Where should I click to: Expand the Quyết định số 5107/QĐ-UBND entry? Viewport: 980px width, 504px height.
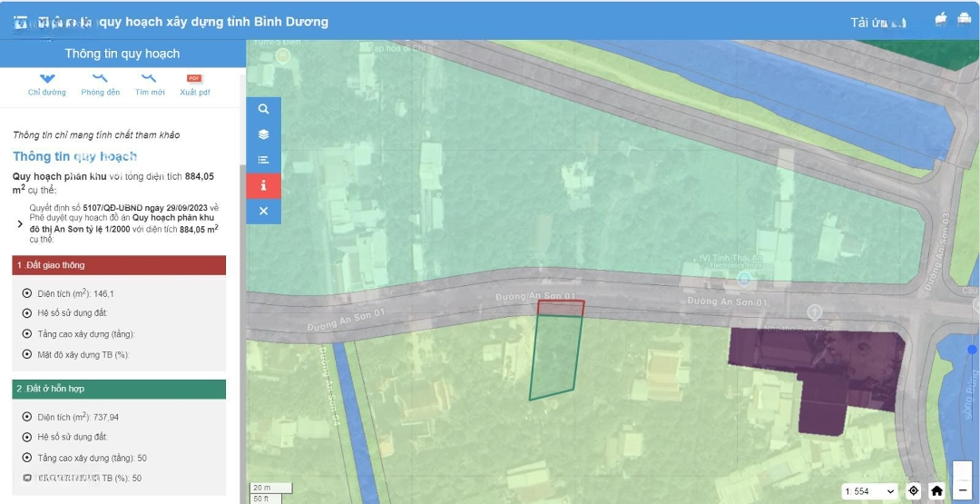point(20,223)
